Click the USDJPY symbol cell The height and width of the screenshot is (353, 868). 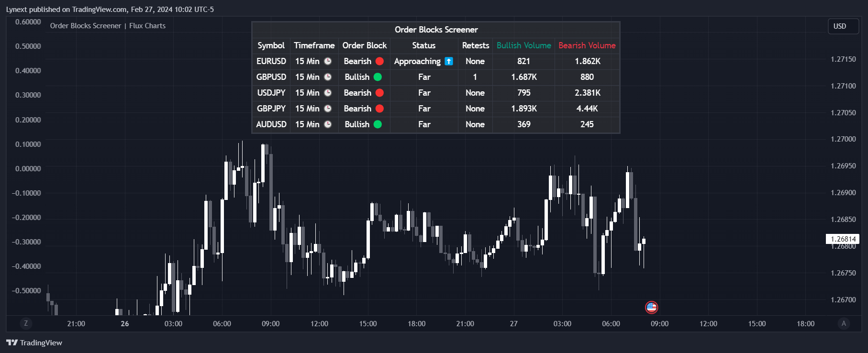click(x=271, y=93)
